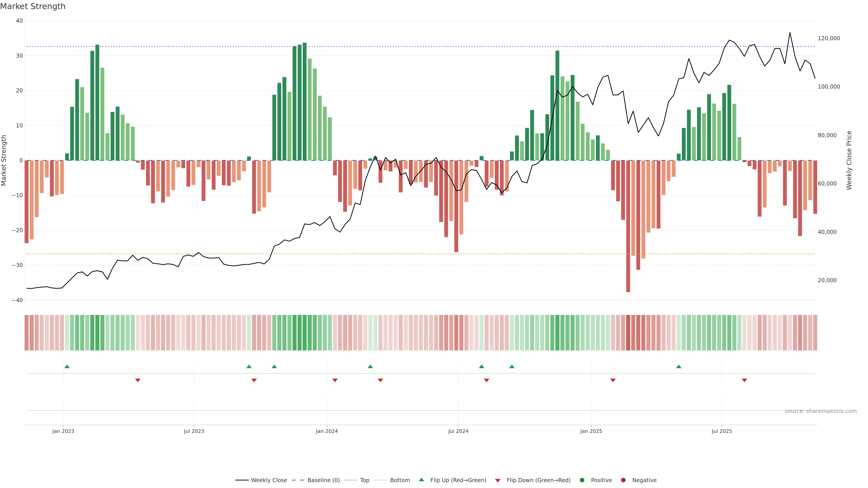
Task: Click the first red flip-down marker in 2023
Action: pos(138,380)
